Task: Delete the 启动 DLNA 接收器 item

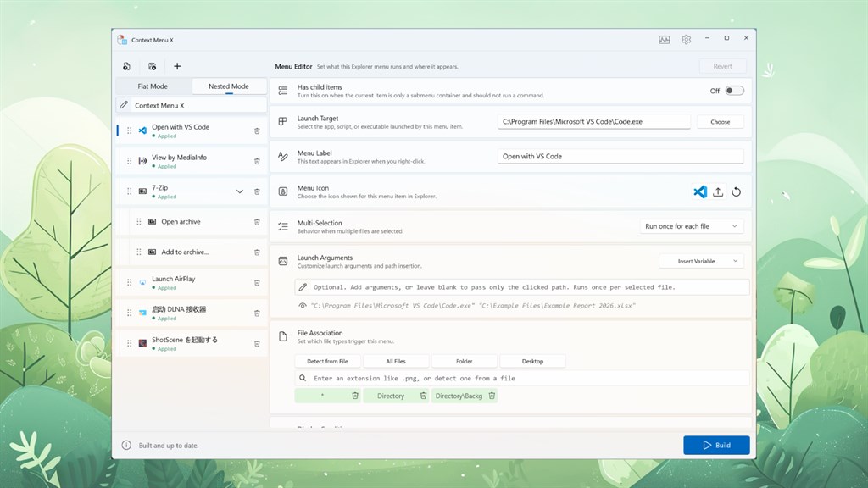Action: 257,313
